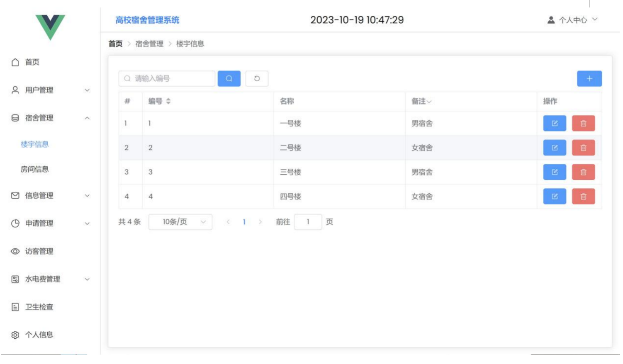Edit the 二号楼 row
Image resolution: width=623 pixels, height=364 pixels.
click(x=555, y=148)
